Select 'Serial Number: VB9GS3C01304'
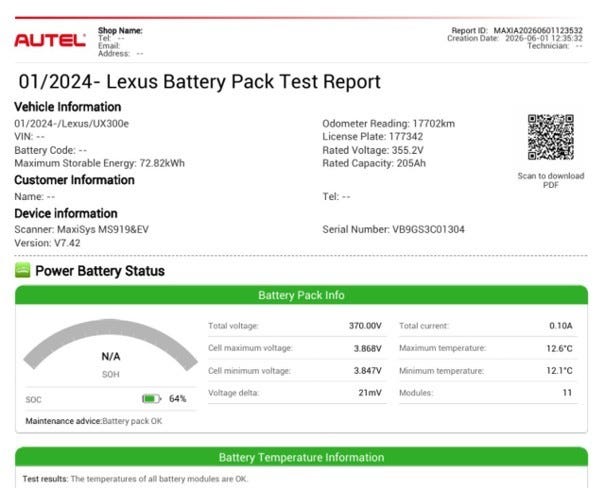 (x=393, y=230)
